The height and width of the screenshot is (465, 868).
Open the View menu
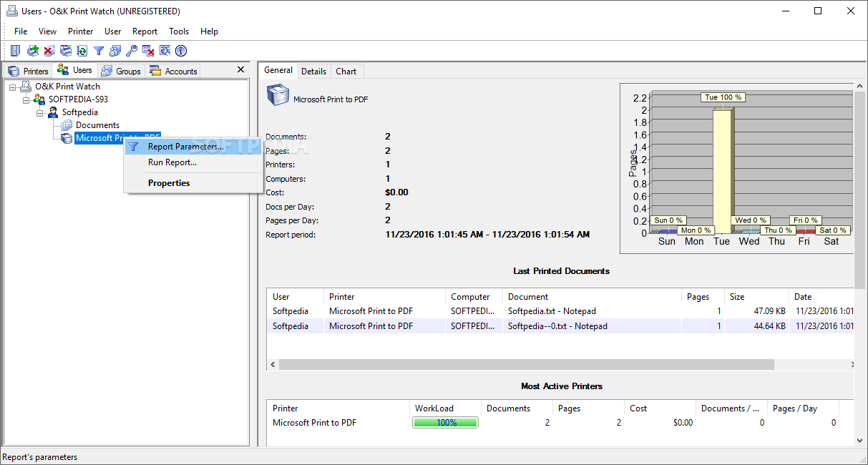[47, 31]
